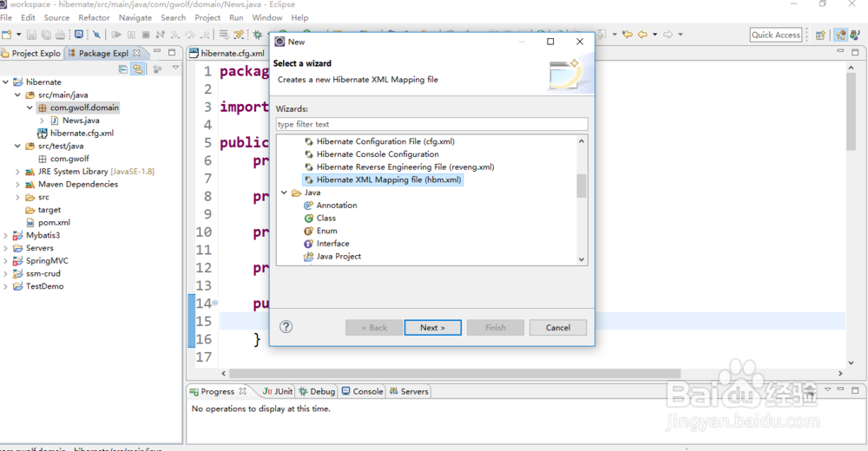Expand the Mybatis3 project
868x451 pixels.
(x=5, y=235)
